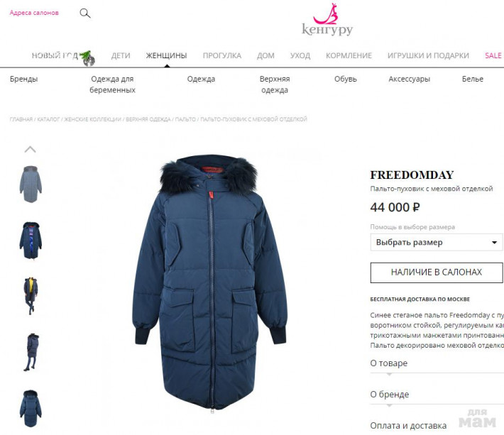Click the Кенгуру kangaroo logo
This screenshot has width=504, height=435.
327,19
